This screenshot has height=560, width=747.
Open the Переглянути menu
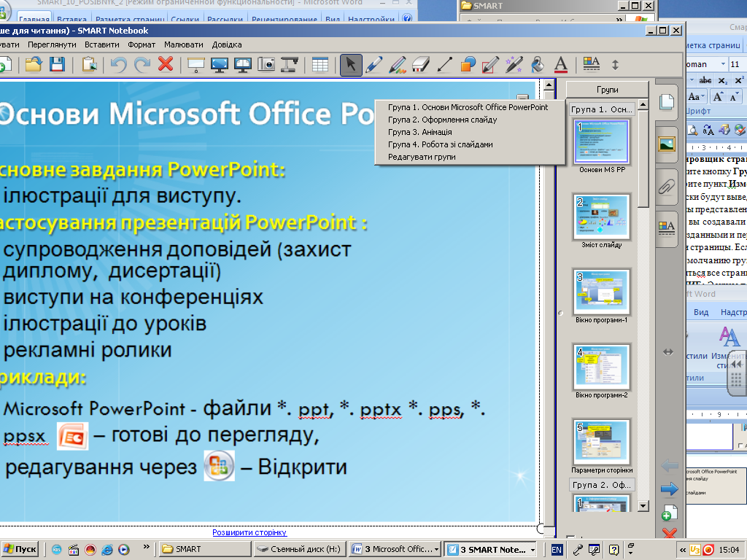click(52, 44)
